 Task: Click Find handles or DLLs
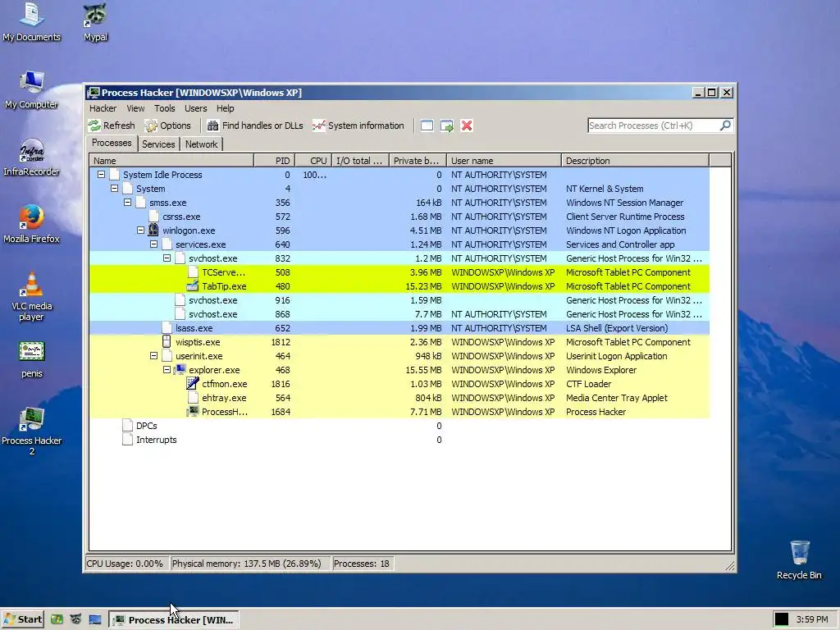point(255,126)
